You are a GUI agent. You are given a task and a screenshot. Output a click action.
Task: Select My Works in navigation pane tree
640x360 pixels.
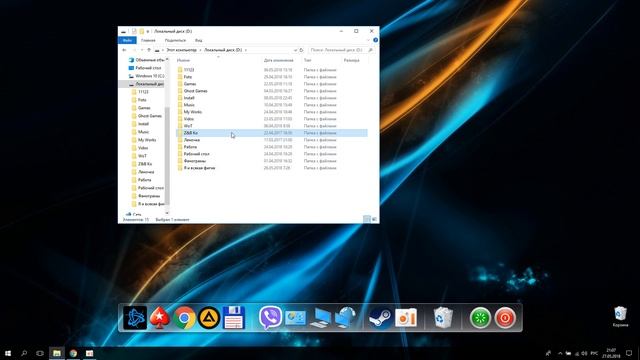[144, 140]
